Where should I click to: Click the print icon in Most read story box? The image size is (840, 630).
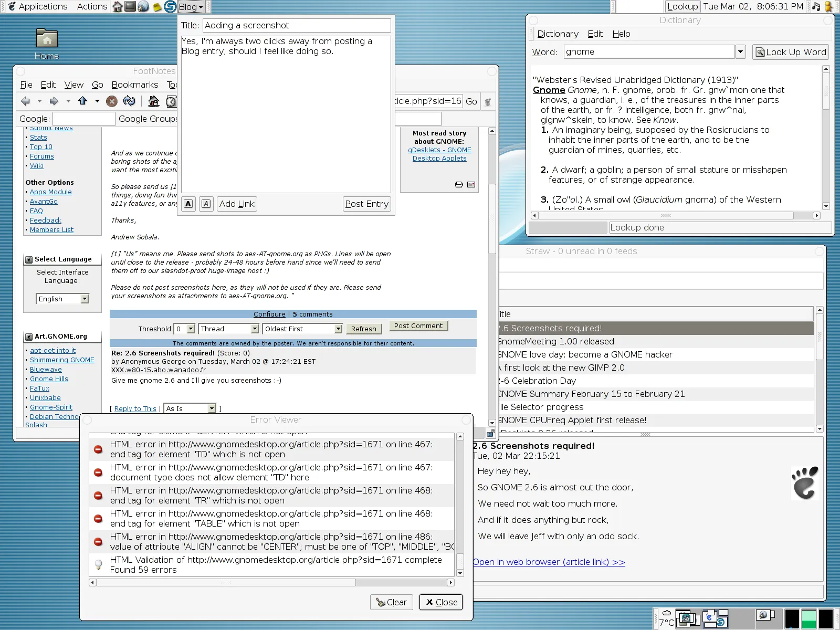(459, 185)
